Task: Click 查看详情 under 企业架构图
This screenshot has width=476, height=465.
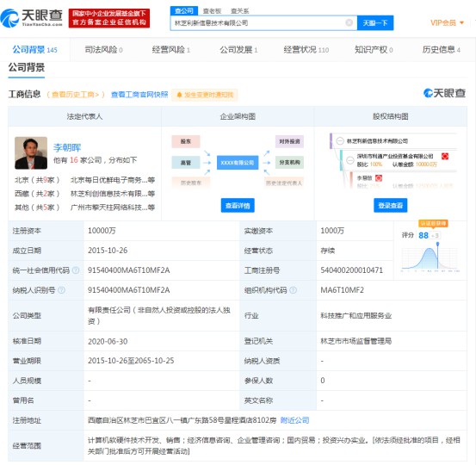Action: coord(238,206)
